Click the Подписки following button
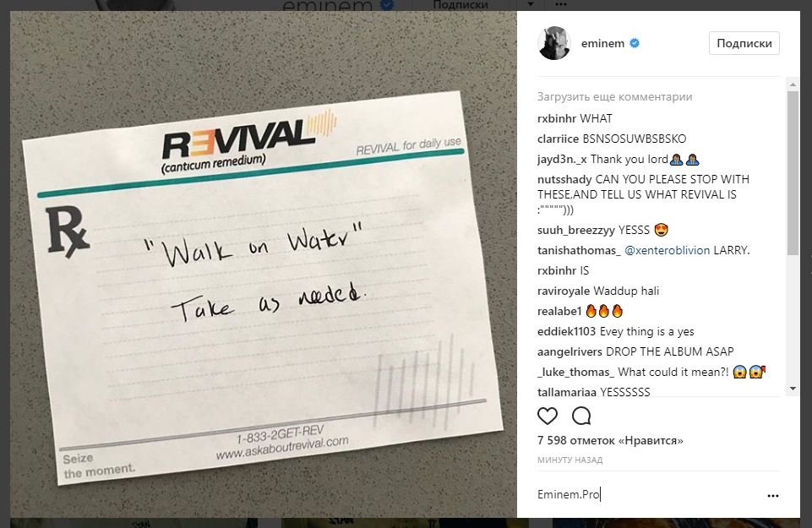The height and width of the screenshot is (528, 812). [744, 43]
